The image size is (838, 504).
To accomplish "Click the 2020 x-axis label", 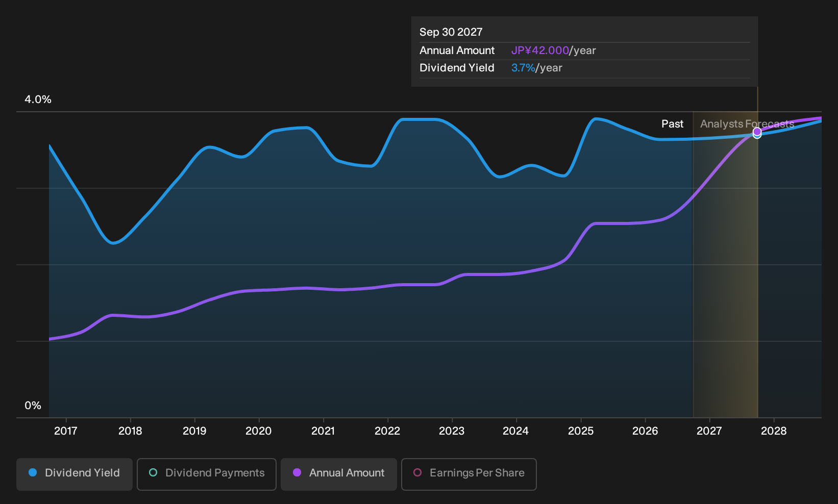I will (x=259, y=431).
